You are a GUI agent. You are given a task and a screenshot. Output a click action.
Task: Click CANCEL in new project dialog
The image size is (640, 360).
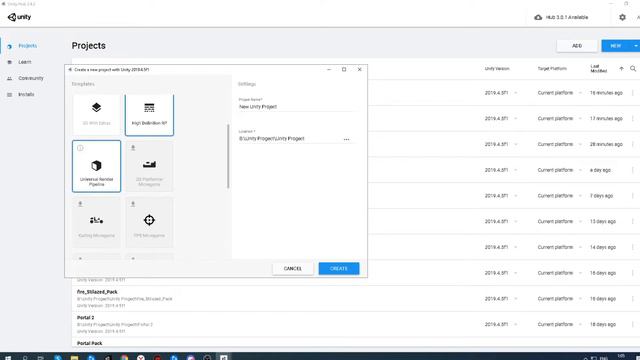(x=293, y=269)
